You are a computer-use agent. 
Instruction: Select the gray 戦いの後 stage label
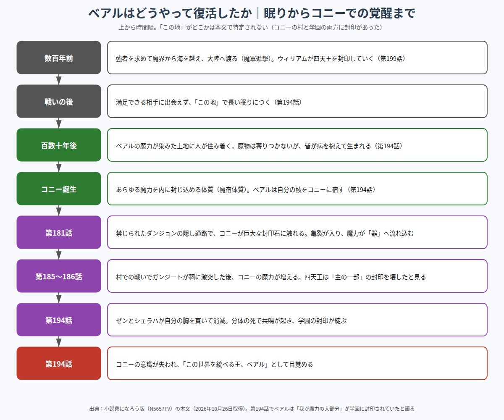[x=59, y=101]
